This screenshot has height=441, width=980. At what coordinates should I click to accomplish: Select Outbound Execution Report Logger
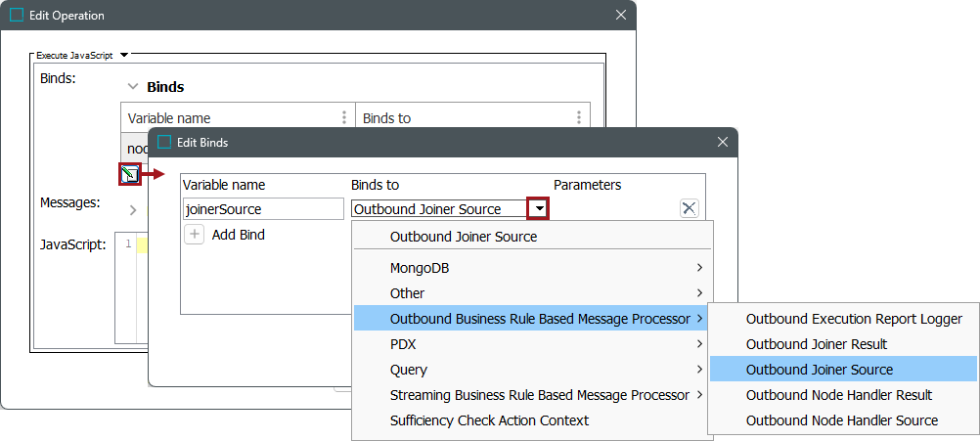click(854, 319)
